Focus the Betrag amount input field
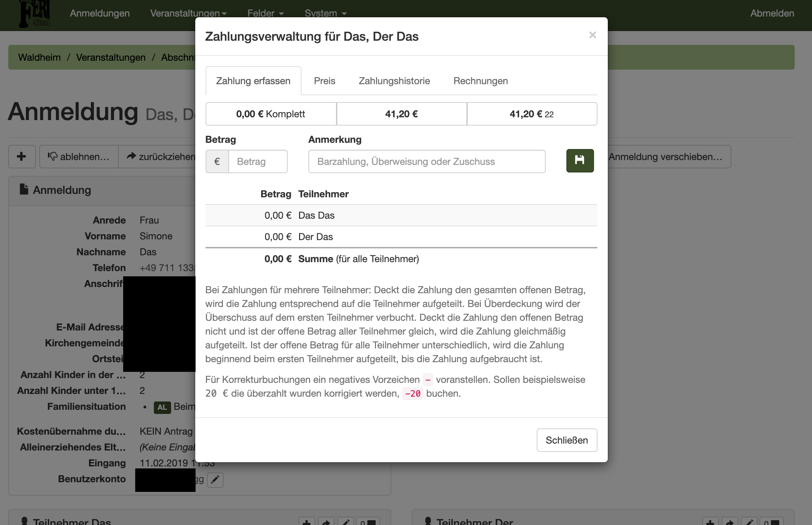 [x=258, y=161]
